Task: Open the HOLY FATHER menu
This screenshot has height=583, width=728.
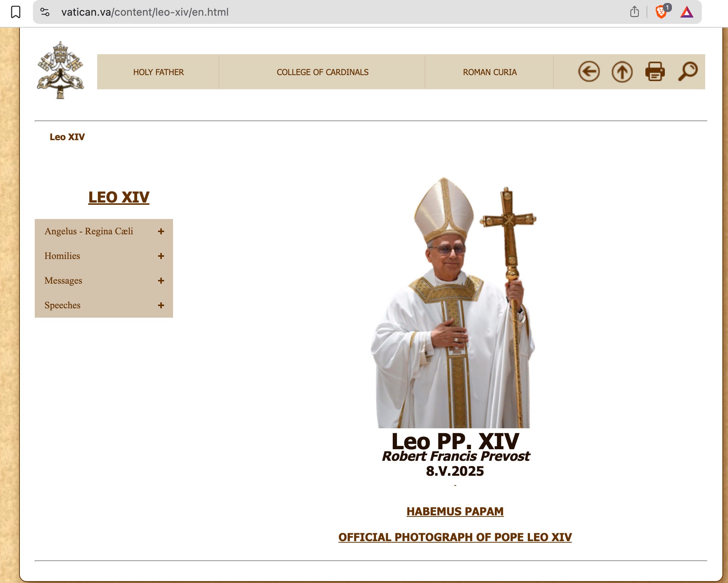Action: [x=158, y=72]
